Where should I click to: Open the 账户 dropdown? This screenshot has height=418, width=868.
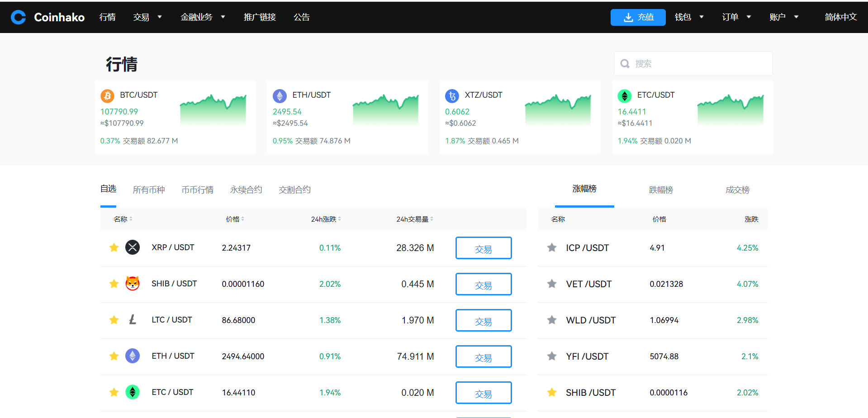pyautogui.click(x=784, y=17)
